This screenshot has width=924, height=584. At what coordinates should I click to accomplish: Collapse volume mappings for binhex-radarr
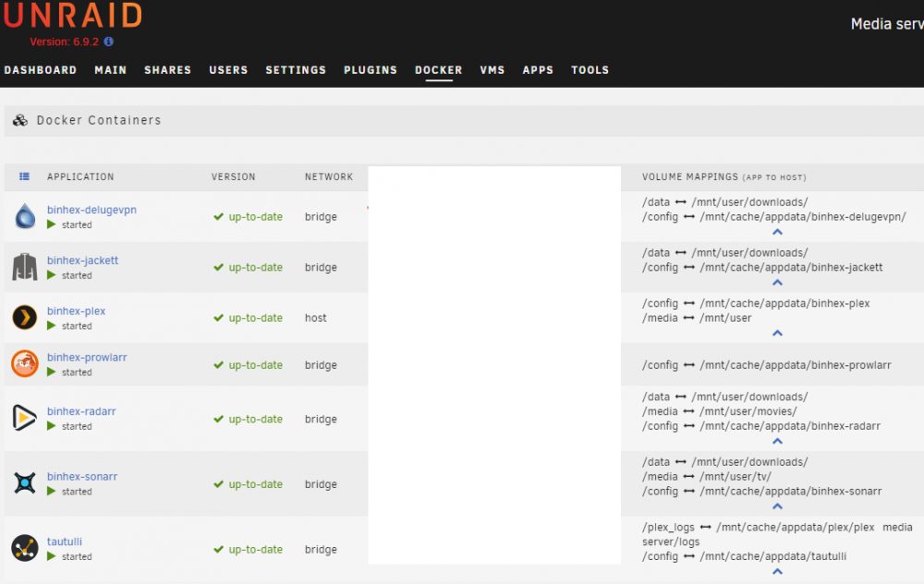pyautogui.click(x=777, y=442)
